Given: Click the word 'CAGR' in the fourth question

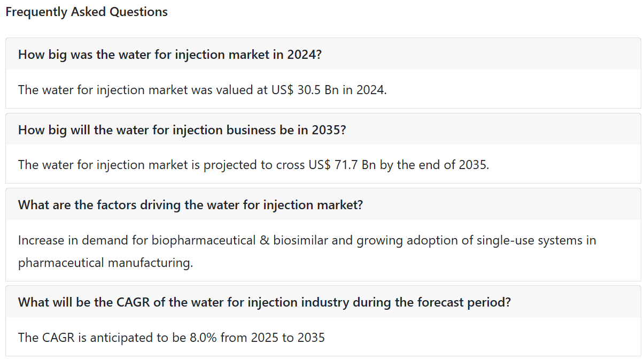Looking at the screenshot, I should coord(133,302).
